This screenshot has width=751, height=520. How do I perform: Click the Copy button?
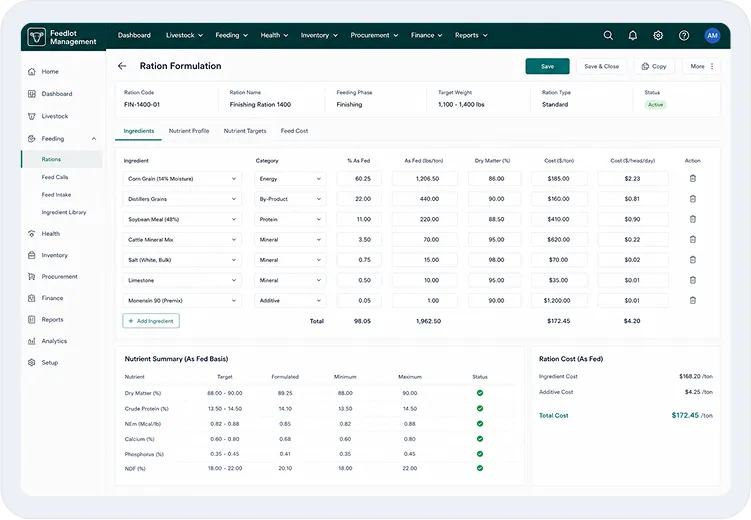(654, 67)
